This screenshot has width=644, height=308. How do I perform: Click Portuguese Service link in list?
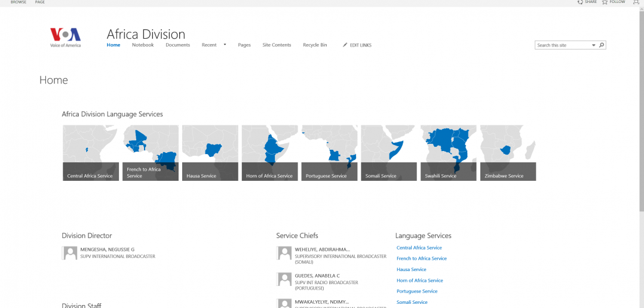[417, 291]
